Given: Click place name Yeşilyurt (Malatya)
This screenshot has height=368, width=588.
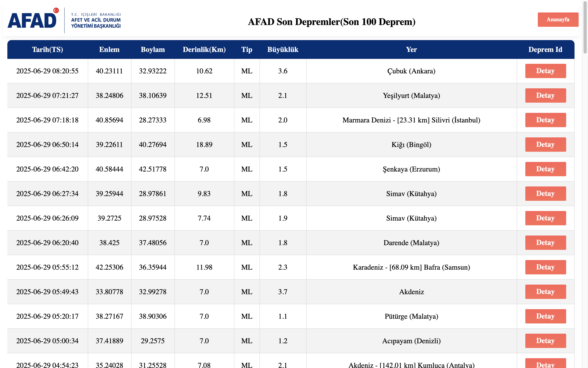Looking at the screenshot, I should (x=411, y=96).
